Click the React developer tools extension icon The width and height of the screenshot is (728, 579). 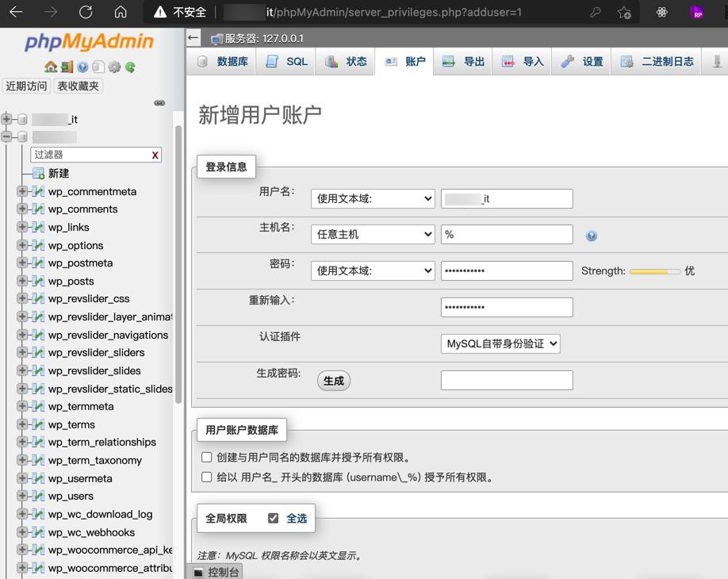661,12
